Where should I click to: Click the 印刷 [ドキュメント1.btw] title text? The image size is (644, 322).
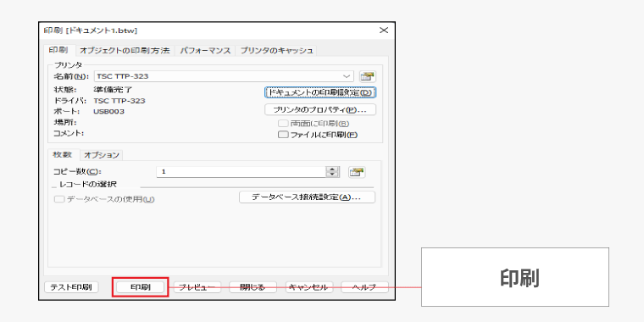point(91,31)
